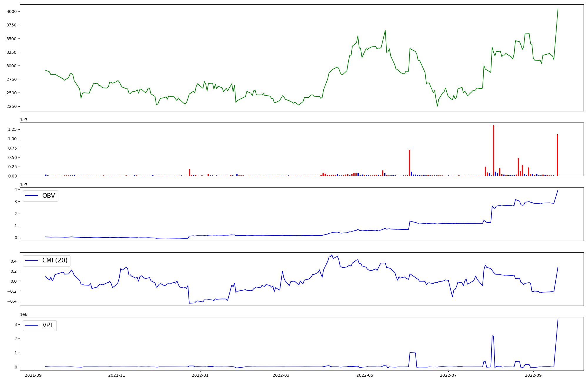Image resolution: width=588 pixels, height=382 pixels.
Task: Click the -0.4 tick on CMF axis
Action: pyautogui.click(x=12, y=301)
